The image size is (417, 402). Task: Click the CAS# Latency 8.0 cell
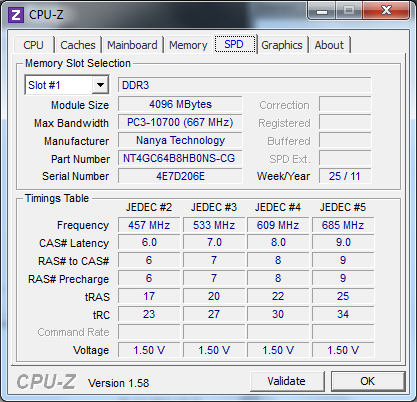(x=278, y=243)
